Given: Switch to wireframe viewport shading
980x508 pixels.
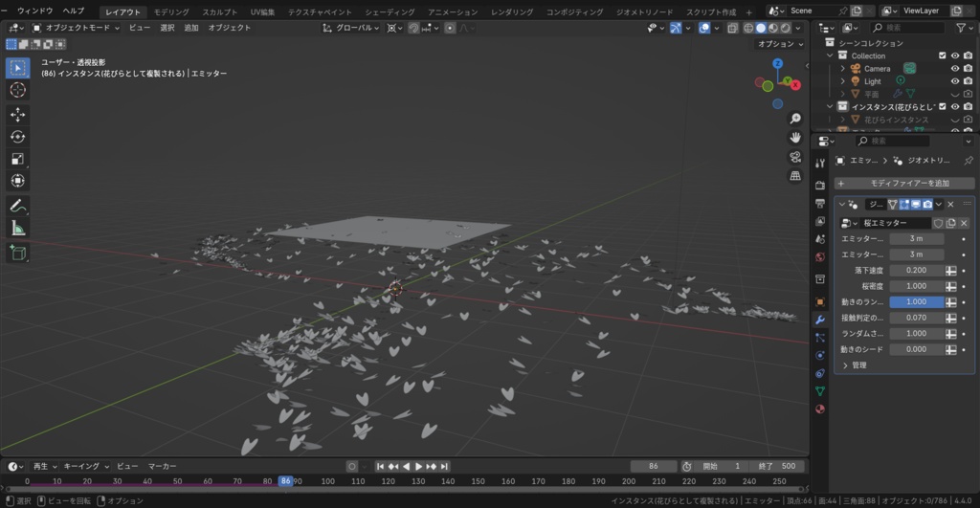Looking at the screenshot, I should [x=748, y=28].
